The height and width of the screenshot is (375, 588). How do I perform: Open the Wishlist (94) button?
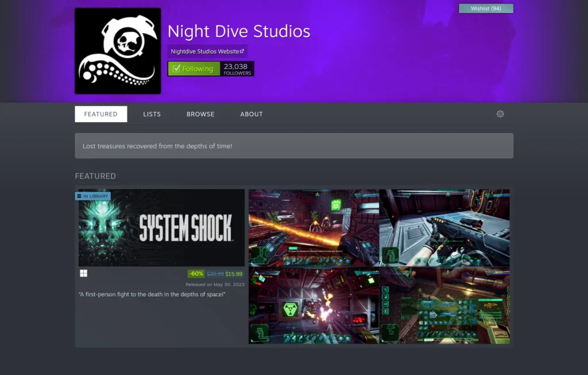pos(486,8)
